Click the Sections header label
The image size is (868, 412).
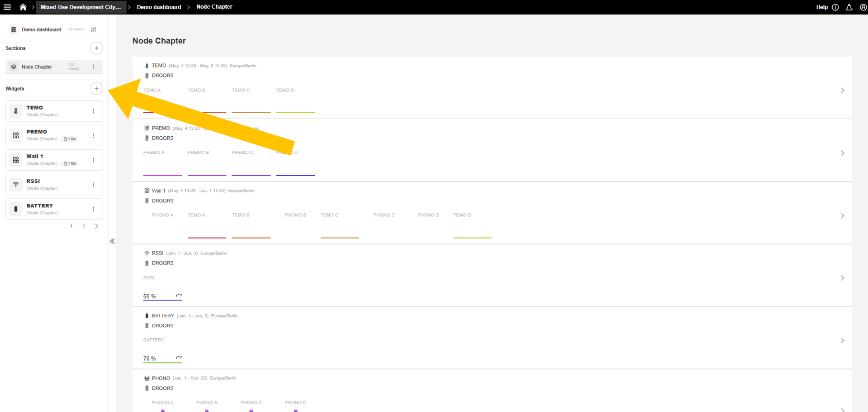click(x=15, y=48)
